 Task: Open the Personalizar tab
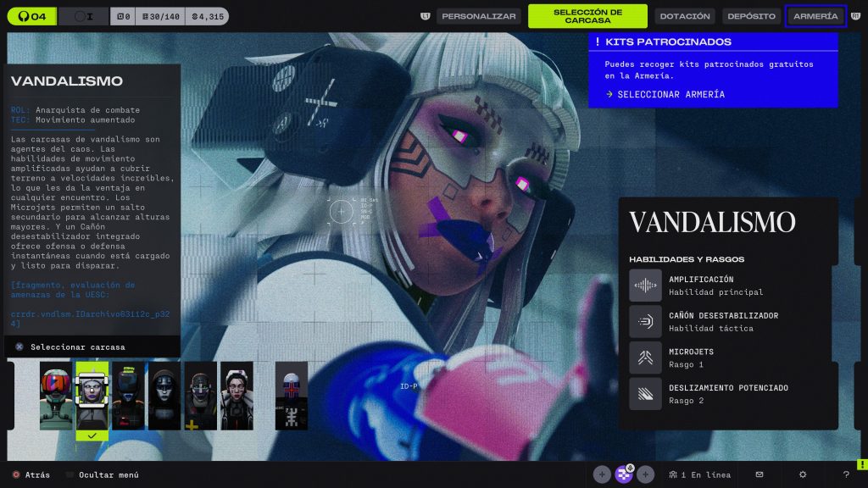point(479,16)
